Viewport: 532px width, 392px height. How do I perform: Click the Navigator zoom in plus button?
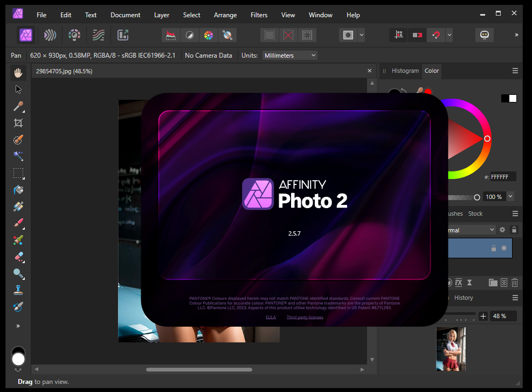[x=483, y=317]
